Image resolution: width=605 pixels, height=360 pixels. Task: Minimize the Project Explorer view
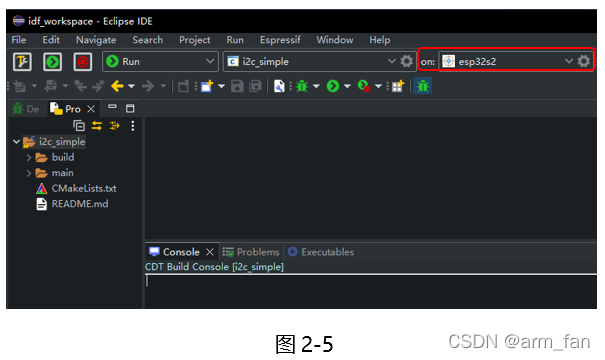click(112, 106)
